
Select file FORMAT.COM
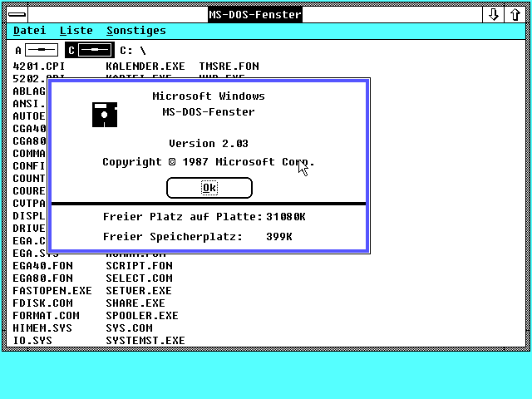(47, 316)
